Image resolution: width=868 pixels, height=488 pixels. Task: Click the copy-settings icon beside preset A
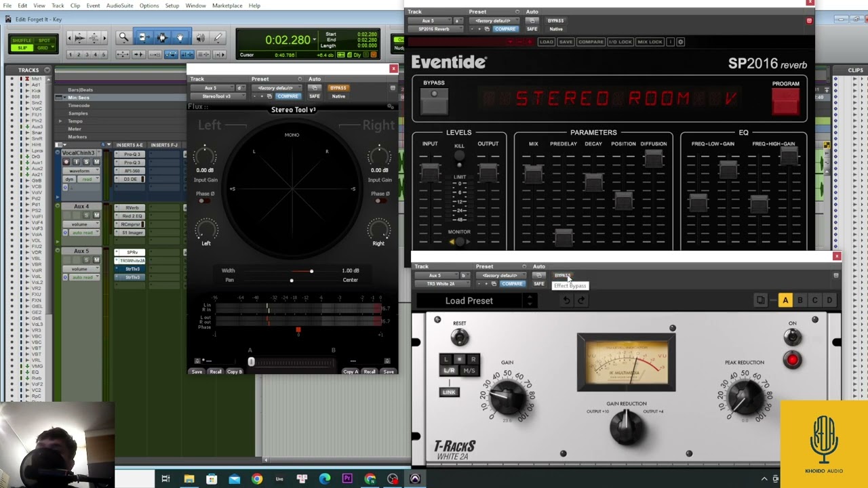tap(761, 300)
